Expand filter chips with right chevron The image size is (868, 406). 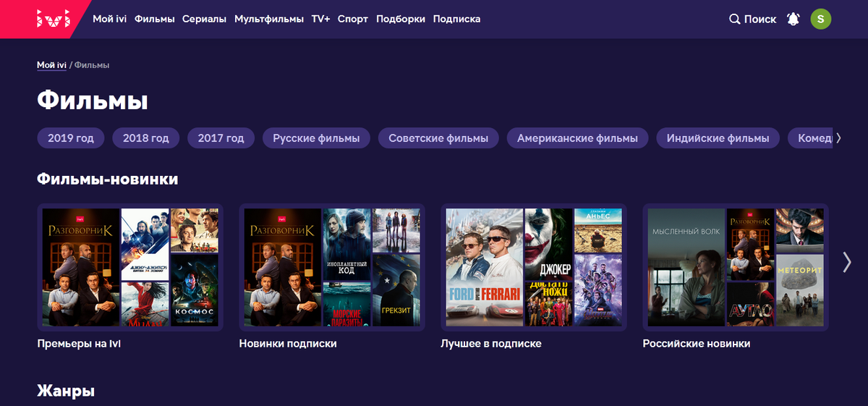click(x=838, y=138)
